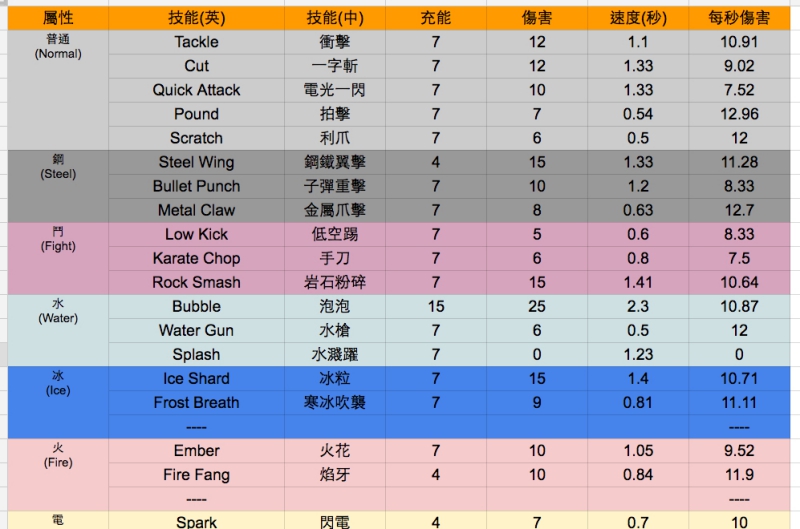Select the 水 (Water) type cell
Image resolution: width=800 pixels, height=529 pixels.
57,311
